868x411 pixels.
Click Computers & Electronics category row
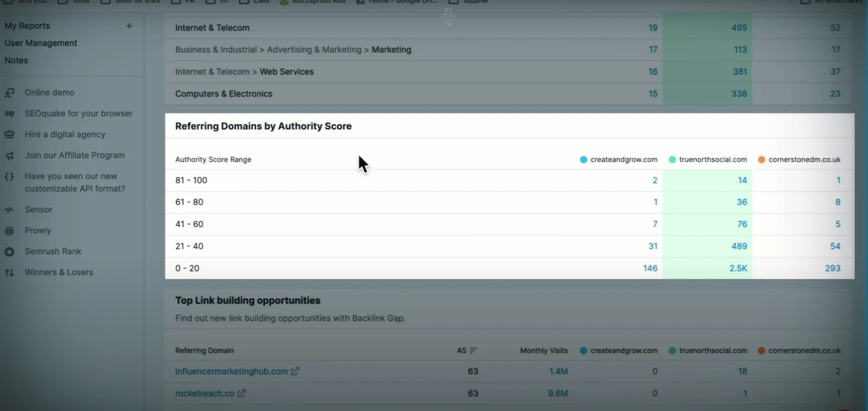508,94
